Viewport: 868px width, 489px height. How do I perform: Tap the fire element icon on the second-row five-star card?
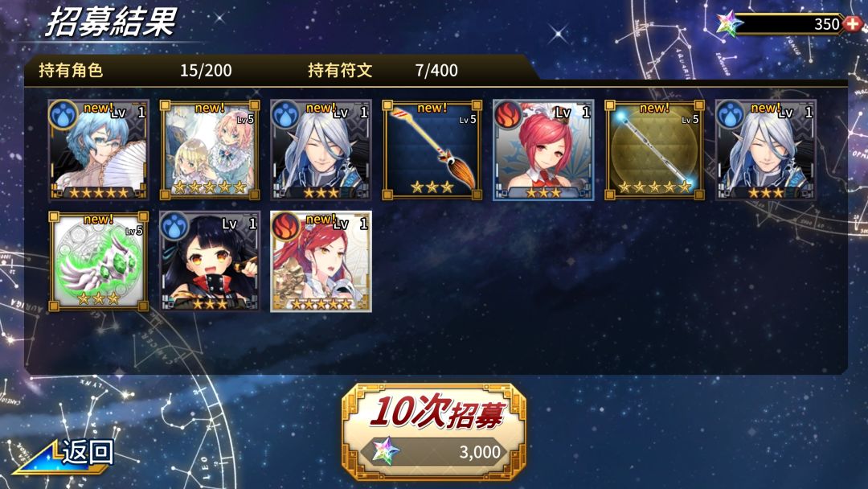coord(285,226)
